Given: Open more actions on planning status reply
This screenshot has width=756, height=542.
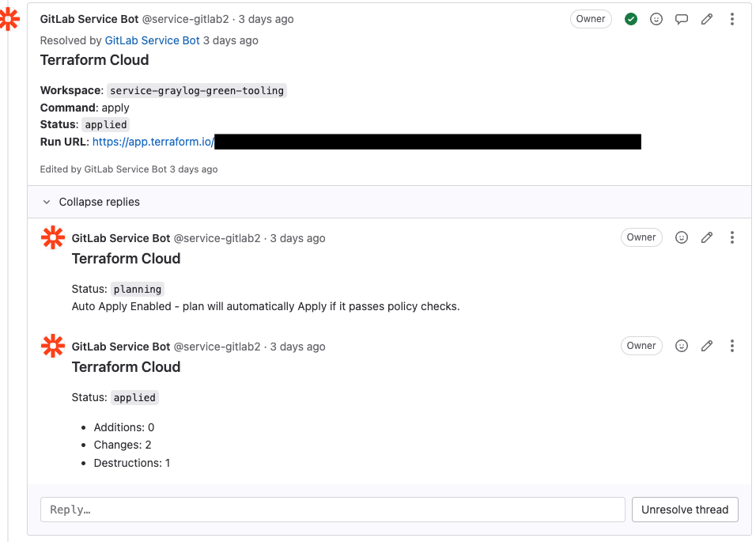Looking at the screenshot, I should pos(732,237).
